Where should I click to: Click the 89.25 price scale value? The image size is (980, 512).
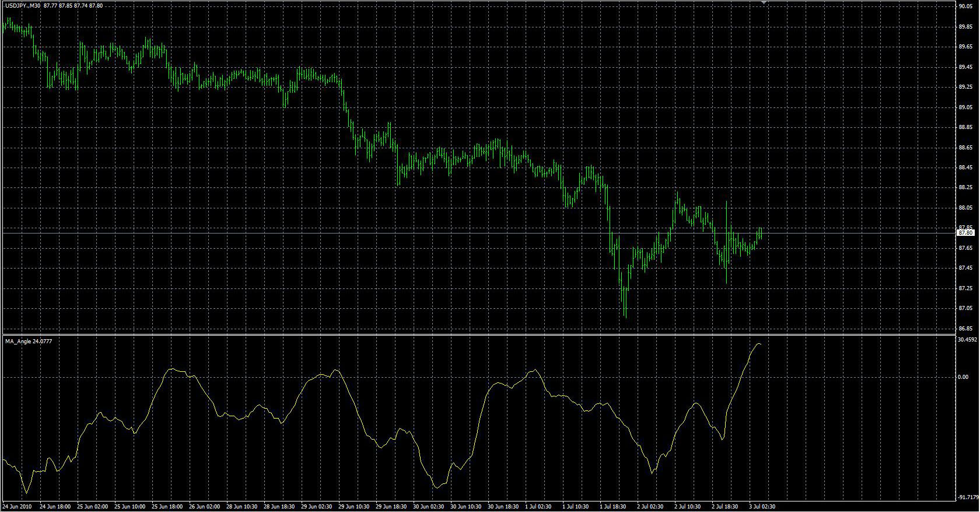965,87
